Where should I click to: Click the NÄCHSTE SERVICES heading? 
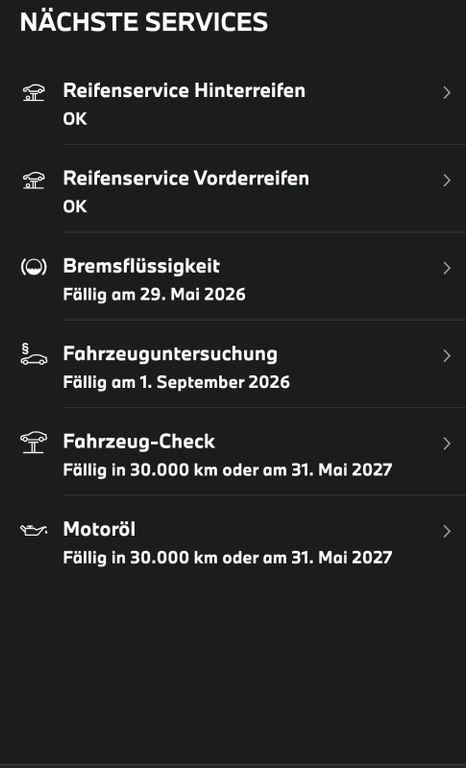coord(144,22)
